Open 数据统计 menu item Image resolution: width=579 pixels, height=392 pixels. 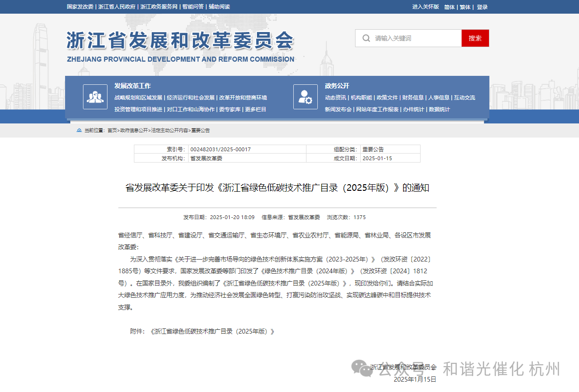click(x=439, y=109)
